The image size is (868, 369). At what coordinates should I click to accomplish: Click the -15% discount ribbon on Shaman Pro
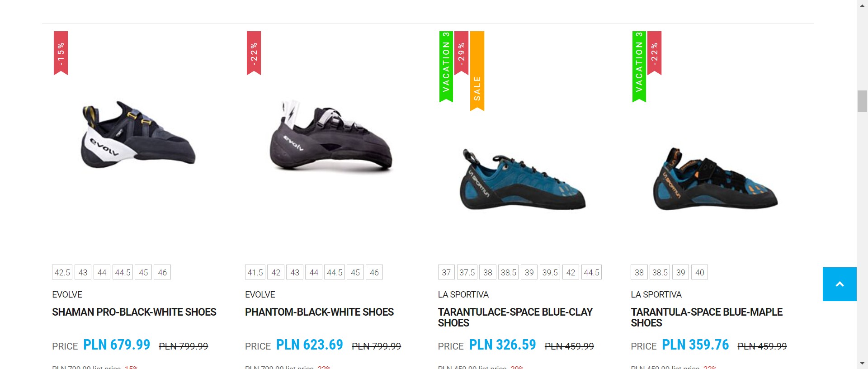61,53
